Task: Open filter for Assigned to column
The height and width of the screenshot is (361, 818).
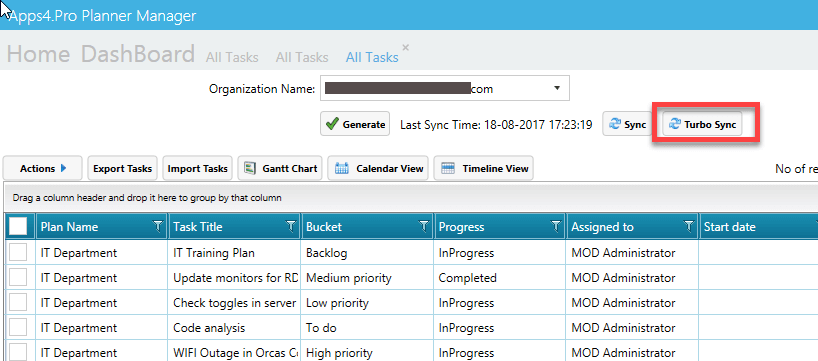Action: [689, 226]
